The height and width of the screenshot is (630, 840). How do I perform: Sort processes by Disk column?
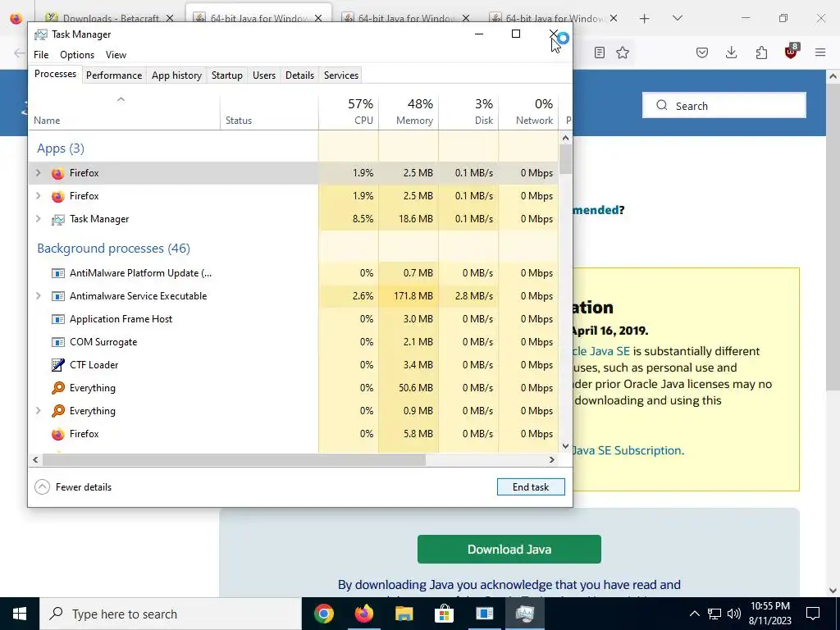pos(468,112)
